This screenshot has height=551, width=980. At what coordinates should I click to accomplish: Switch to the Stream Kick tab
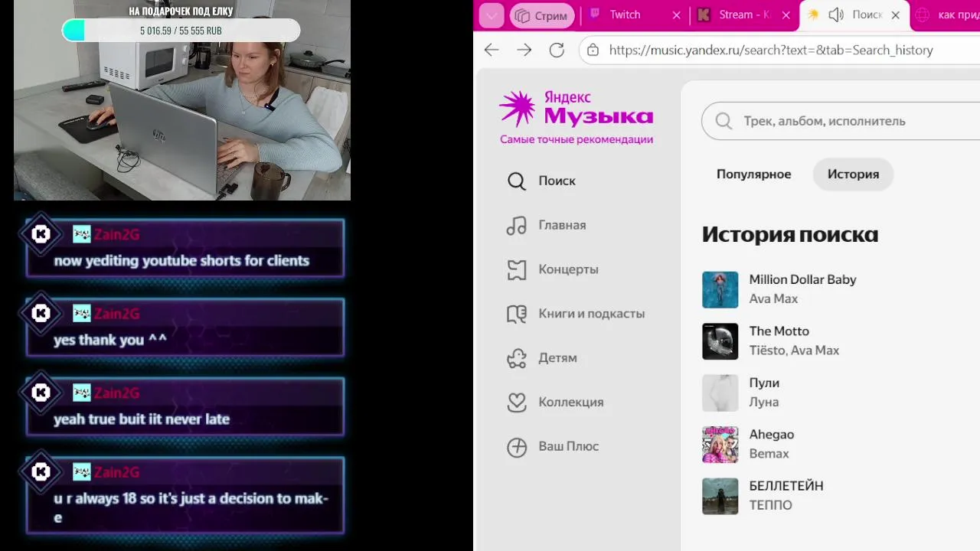point(744,15)
